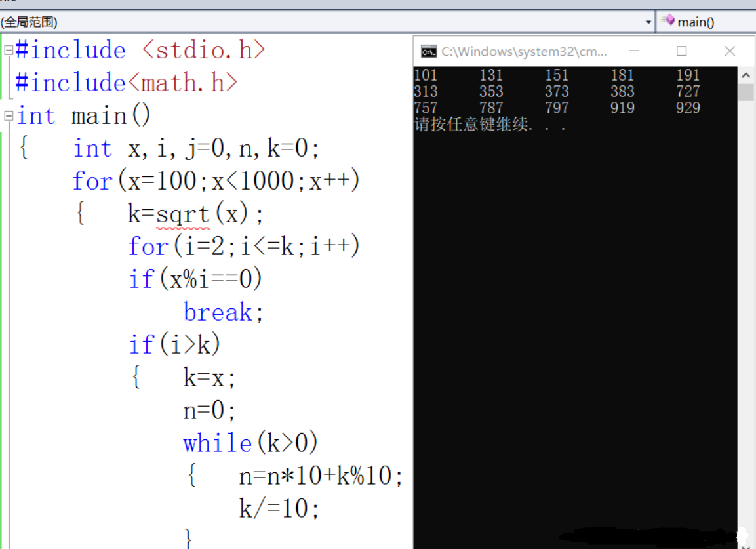Click the #include<math.h> line
Viewport: 756px width, 549px height.
pos(127,83)
